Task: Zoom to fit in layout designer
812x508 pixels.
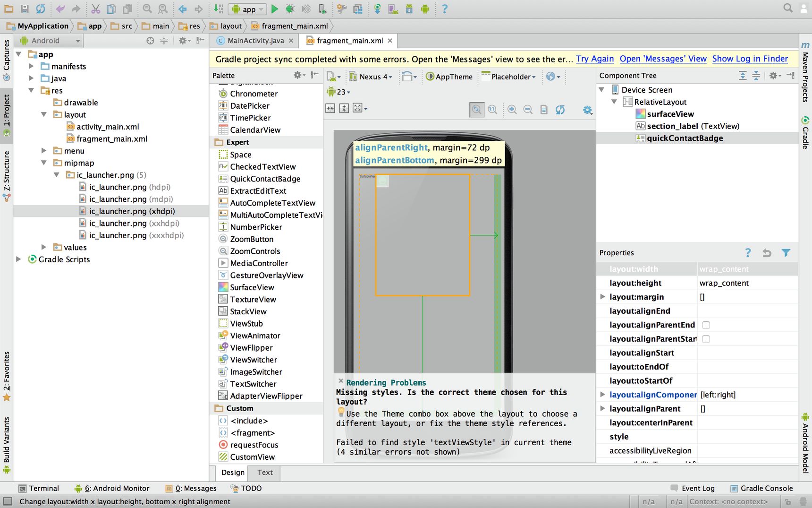Action: 477,110
